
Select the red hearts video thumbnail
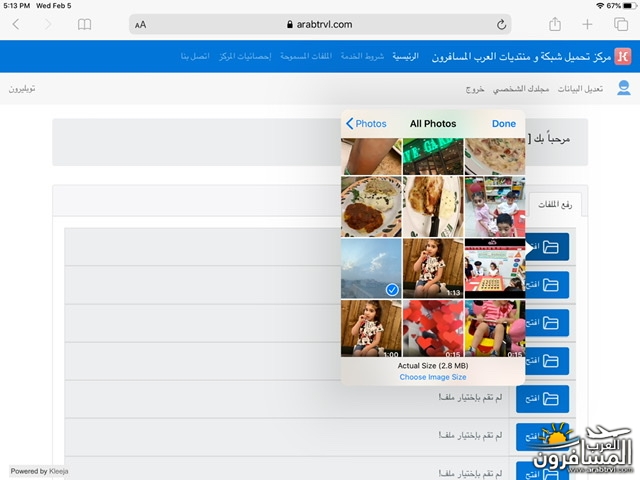coord(433,329)
